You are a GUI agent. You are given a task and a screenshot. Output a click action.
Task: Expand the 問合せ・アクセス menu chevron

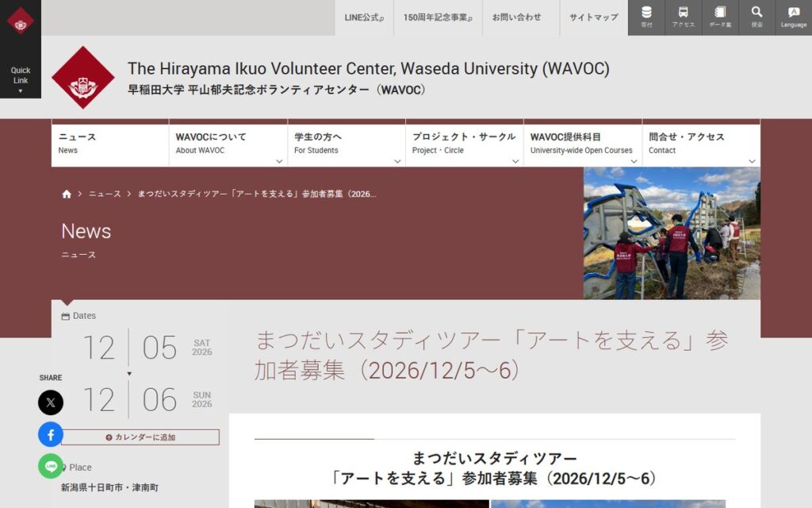(x=752, y=161)
